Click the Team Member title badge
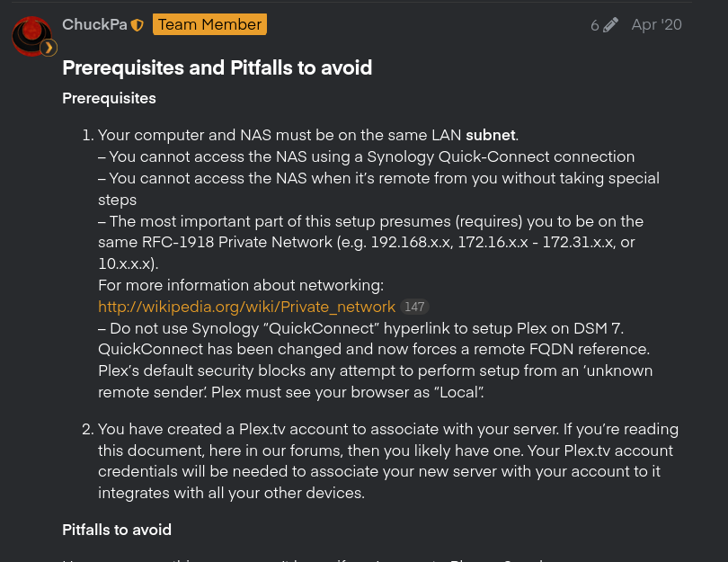Screen dimensions: 728x562 (209, 24)
